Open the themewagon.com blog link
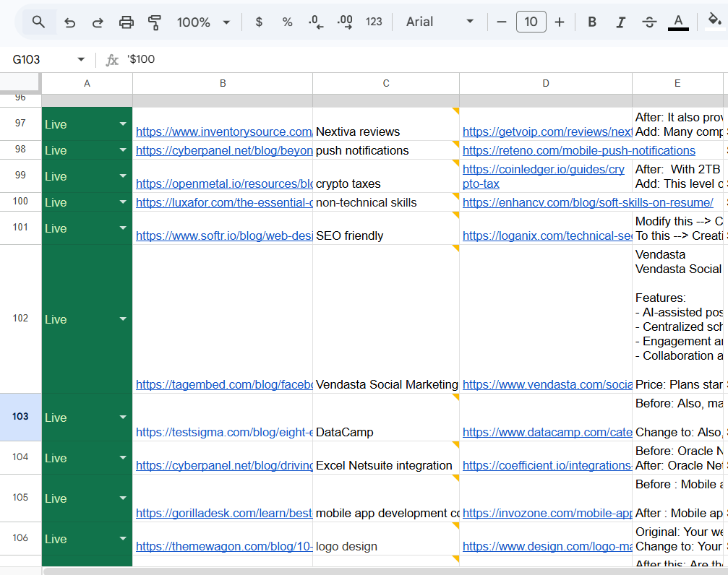728x575 pixels. [224, 547]
